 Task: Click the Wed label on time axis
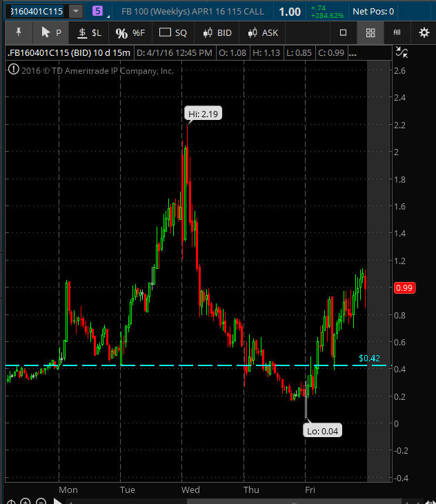click(x=190, y=490)
